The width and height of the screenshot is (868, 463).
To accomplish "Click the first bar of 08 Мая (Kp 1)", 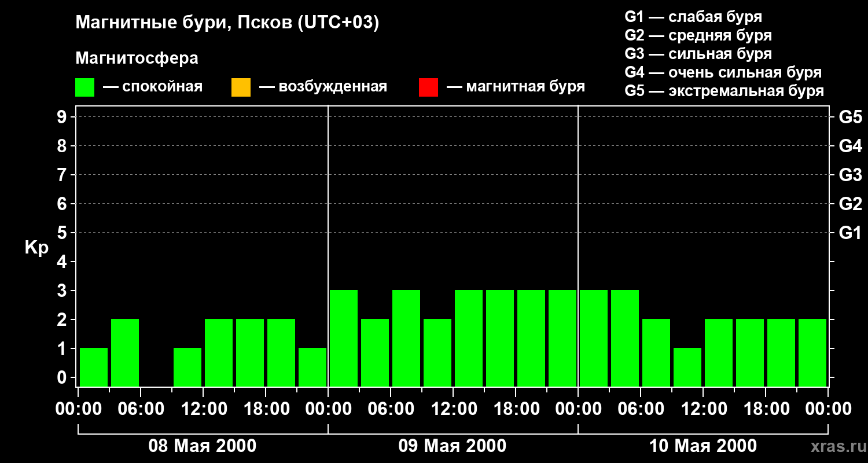I will [x=94, y=367].
